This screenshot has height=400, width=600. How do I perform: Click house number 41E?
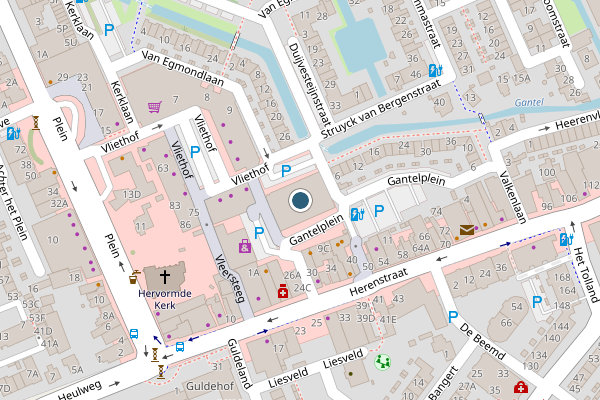pos(388,319)
